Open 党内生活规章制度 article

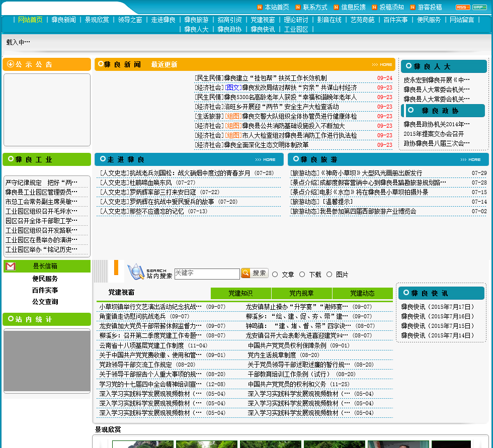click(x=272, y=355)
